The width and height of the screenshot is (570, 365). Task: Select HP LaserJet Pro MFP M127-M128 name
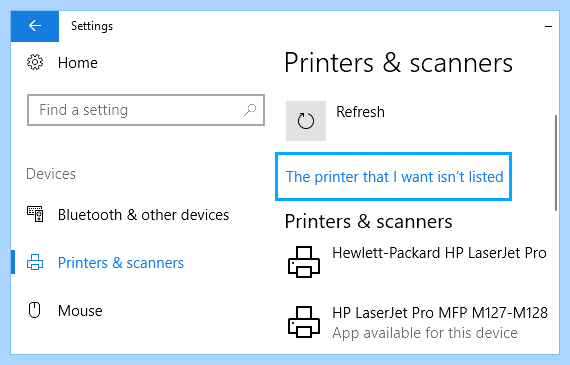(440, 313)
